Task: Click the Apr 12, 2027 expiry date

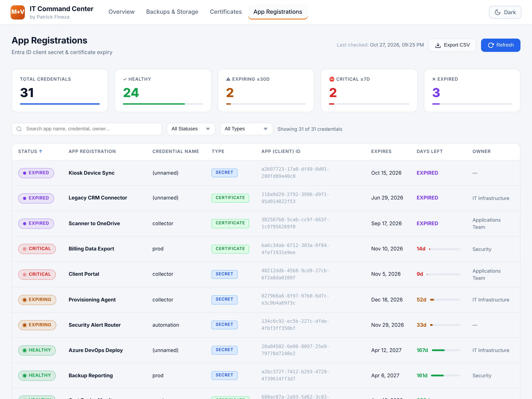Action: click(386, 350)
